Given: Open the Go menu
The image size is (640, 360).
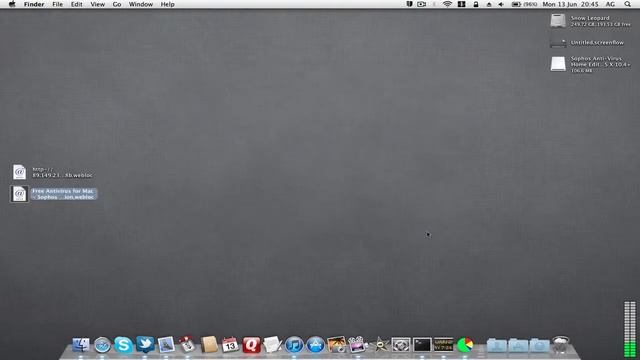Looking at the screenshot, I should pos(117,4).
